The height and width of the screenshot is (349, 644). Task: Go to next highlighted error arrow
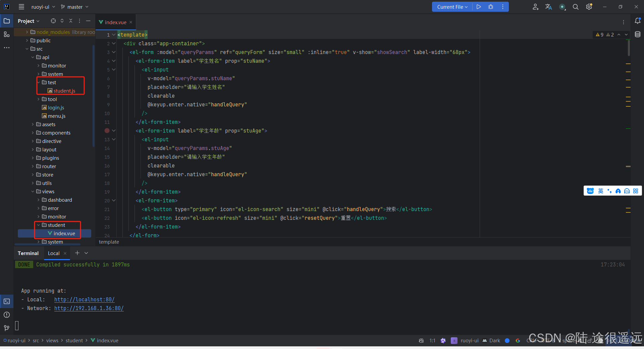pos(626,35)
